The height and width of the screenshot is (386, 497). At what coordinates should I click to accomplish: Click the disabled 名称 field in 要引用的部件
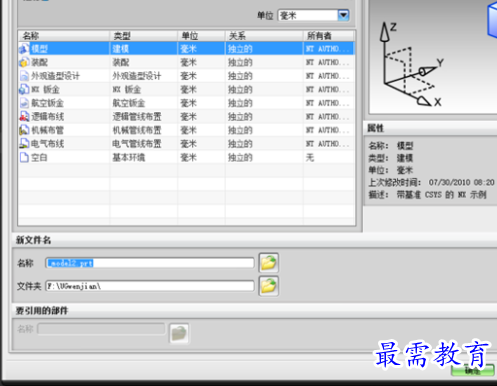[101, 329]
